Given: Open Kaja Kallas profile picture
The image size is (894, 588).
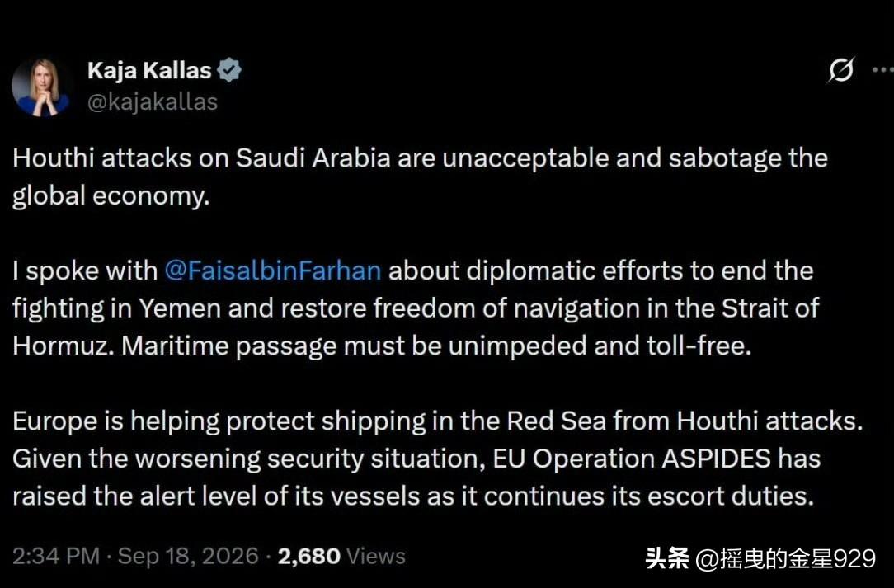Looking at the screenshot, I should 40,87.
